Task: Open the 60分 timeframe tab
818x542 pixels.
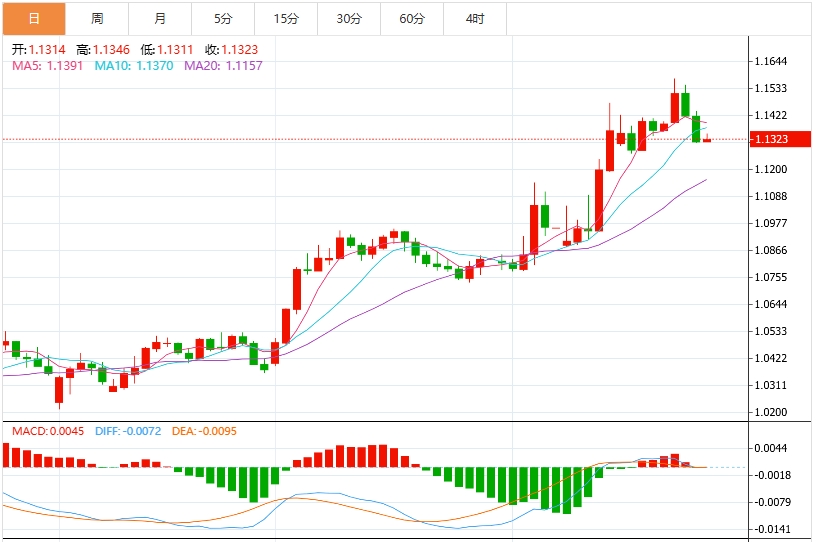Action: (412, 19)
